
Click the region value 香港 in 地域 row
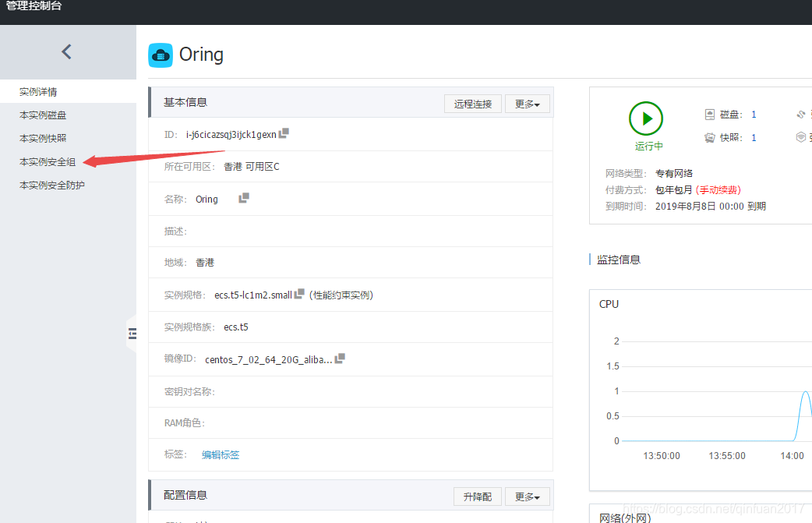click(x=205, y=263)
